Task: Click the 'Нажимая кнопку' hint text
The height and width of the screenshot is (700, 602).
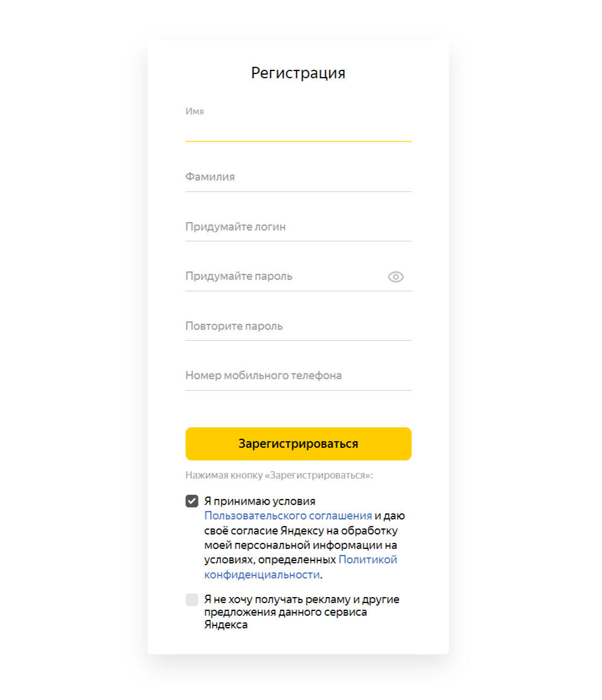Action: pos(279,475)
